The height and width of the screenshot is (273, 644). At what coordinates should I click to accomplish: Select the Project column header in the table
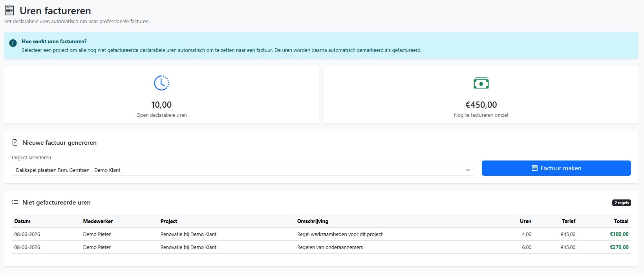tap(169, 221)
